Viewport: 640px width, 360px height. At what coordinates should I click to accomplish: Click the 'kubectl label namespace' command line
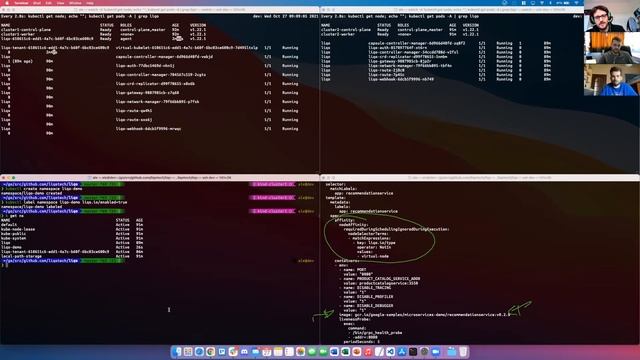pyautogui.click(x=64, y=202)
